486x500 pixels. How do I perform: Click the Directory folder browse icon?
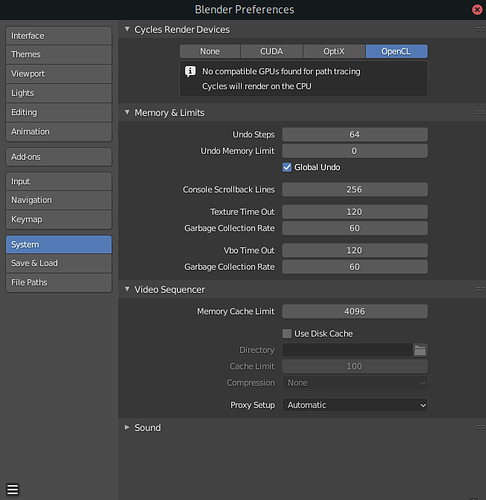[420, 350]
